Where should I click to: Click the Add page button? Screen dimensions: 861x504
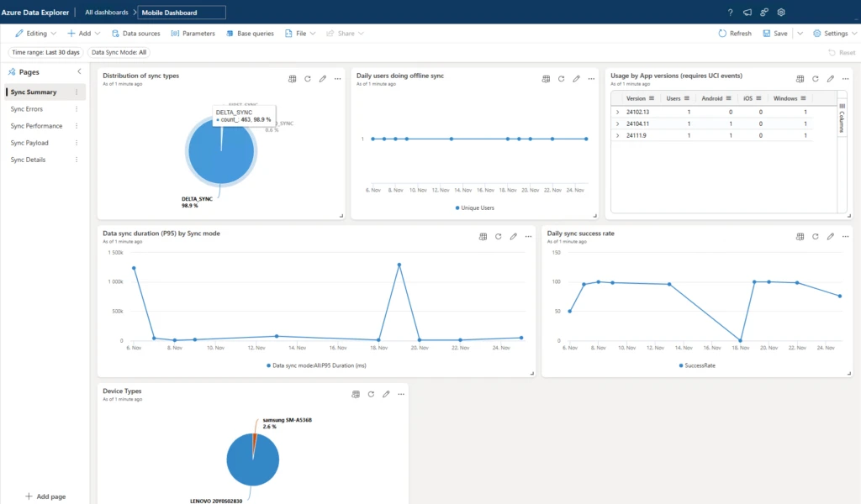45,496
